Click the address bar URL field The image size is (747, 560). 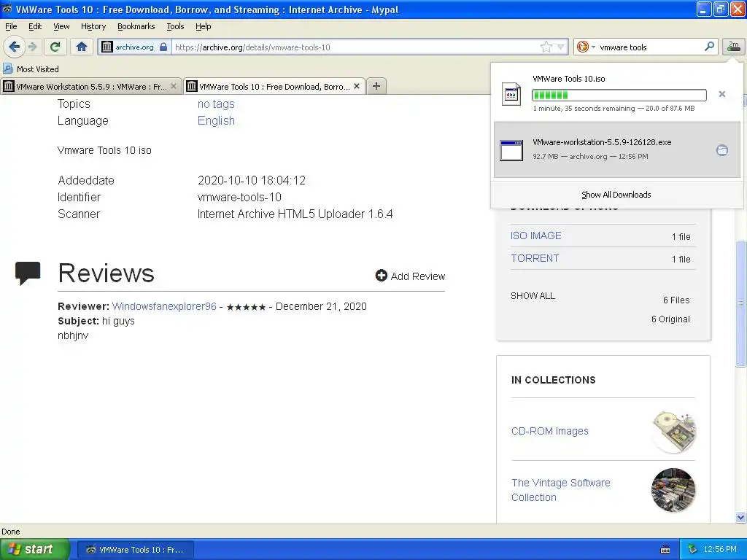point(355,47)
